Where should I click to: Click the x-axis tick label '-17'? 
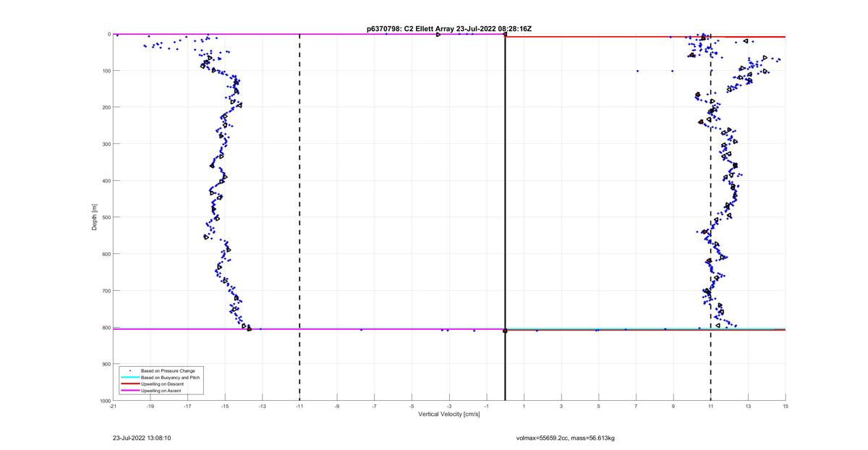pyautogui.click(x=187, y=406)
